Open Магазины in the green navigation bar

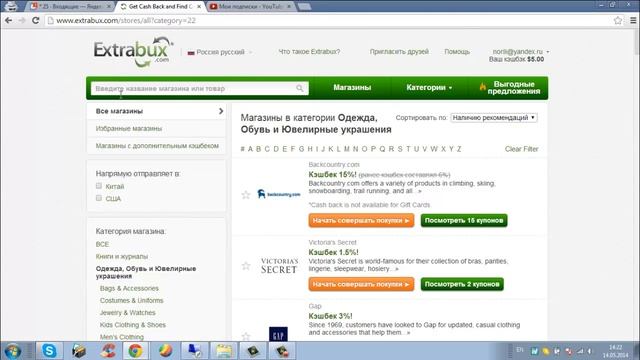click(x=352, y=87)
